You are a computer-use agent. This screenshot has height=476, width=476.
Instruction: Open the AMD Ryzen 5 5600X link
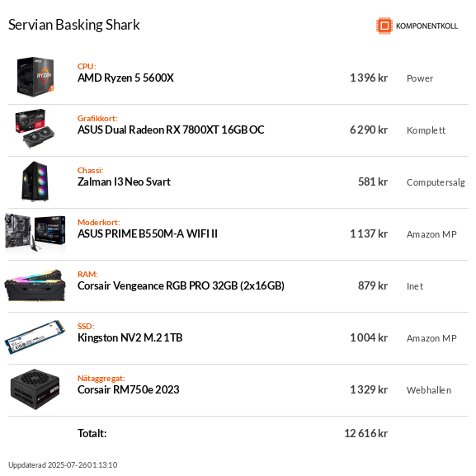[125, 78]
